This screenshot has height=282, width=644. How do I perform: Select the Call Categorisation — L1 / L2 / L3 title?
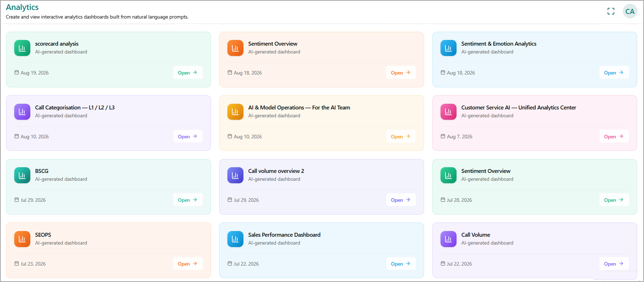(75, 108)
